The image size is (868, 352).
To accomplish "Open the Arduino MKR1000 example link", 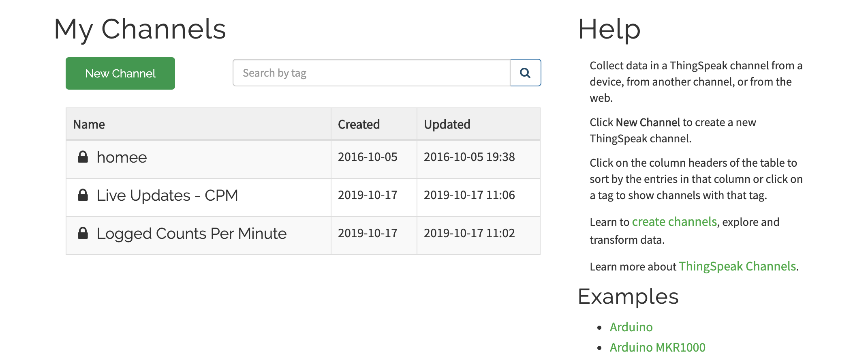I will (658, 347).
